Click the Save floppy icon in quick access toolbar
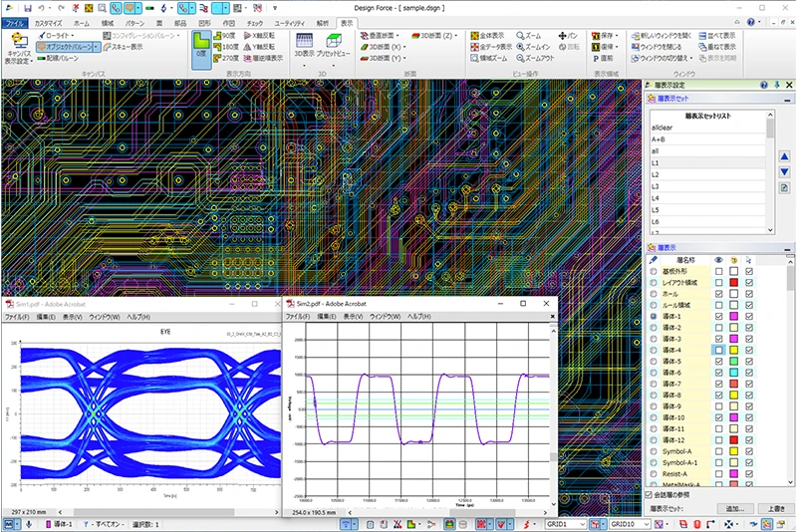 click(28, 8)
